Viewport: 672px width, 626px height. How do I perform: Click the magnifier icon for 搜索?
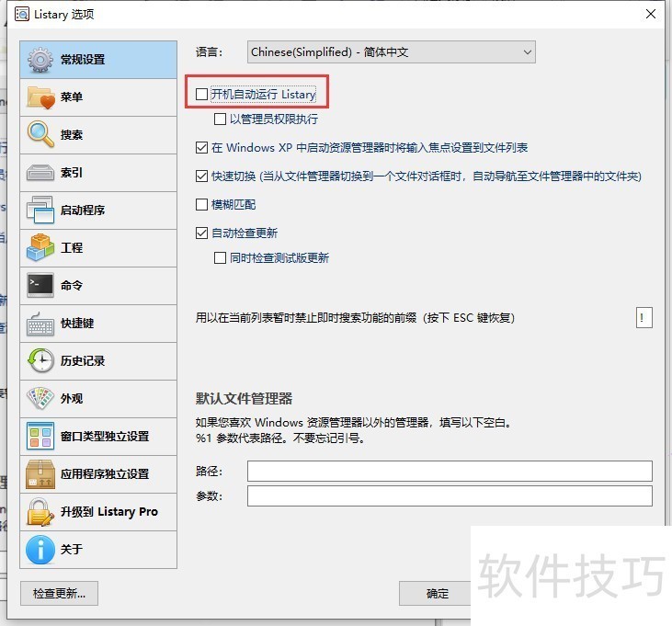[40, 134]
